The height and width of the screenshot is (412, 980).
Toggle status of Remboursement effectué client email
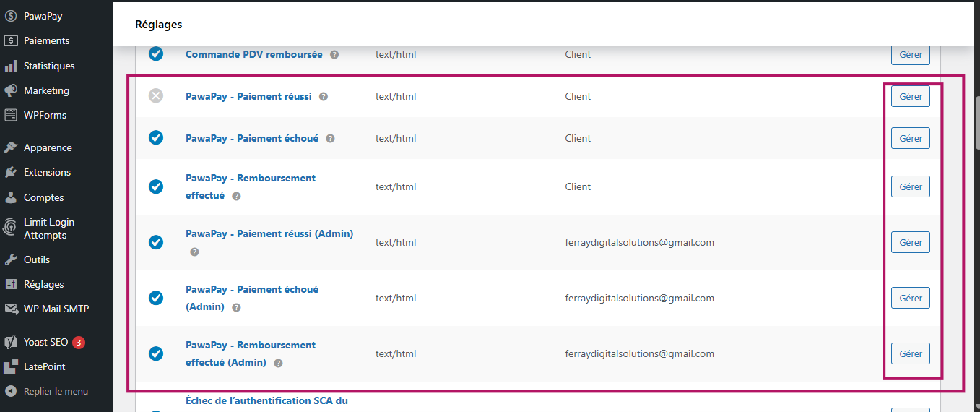pos(156,186)
